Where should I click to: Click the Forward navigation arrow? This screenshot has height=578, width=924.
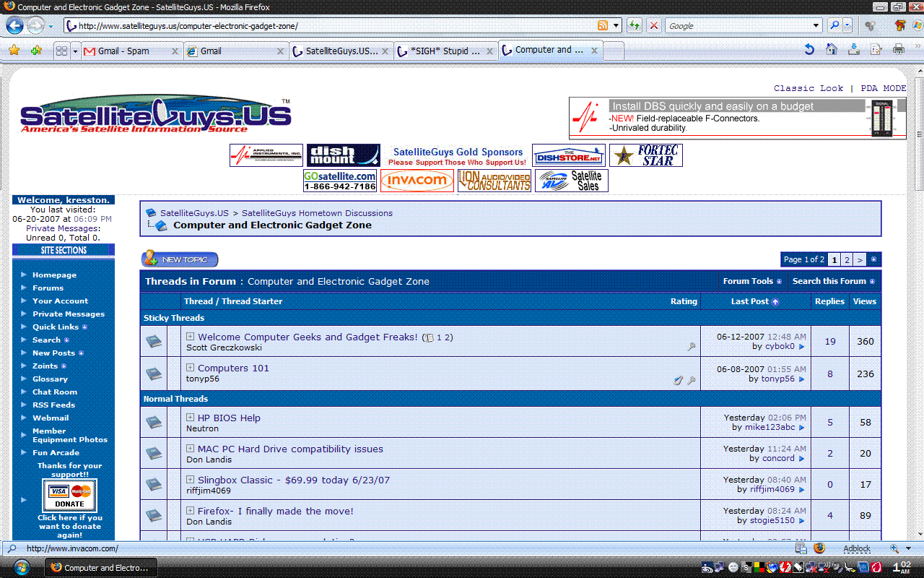pos(35,25)
